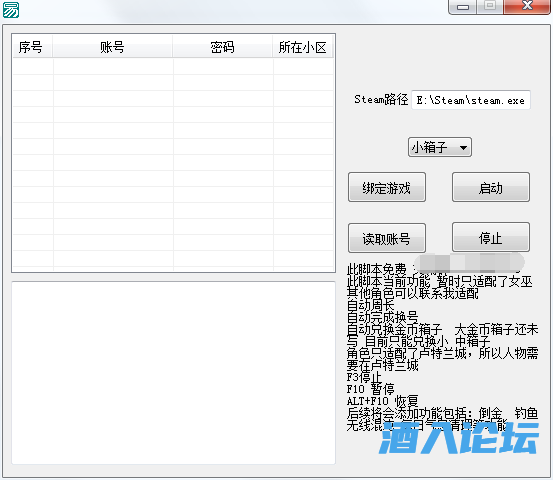This screenshot has width=553, height=480.
Task: Click the 所在小区 column header
Action: pyautogui.click(x=303, y=47)
